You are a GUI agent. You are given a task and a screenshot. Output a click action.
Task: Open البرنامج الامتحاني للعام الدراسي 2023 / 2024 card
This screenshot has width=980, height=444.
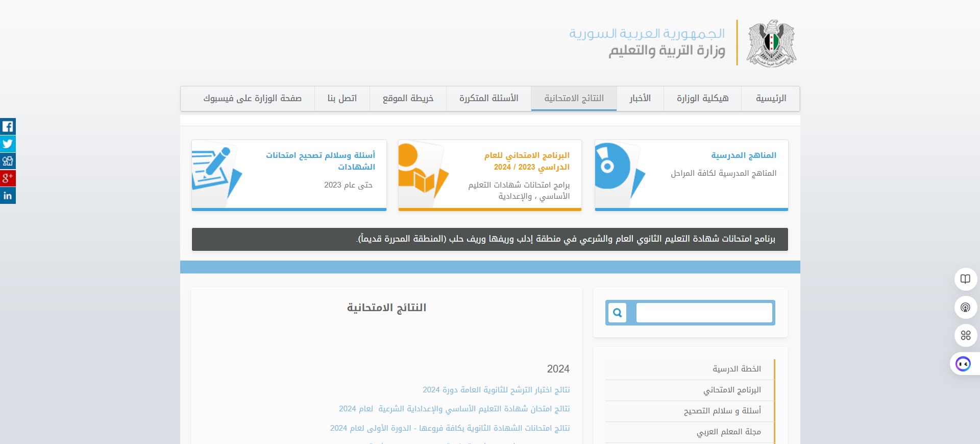[x=527, y=161]
